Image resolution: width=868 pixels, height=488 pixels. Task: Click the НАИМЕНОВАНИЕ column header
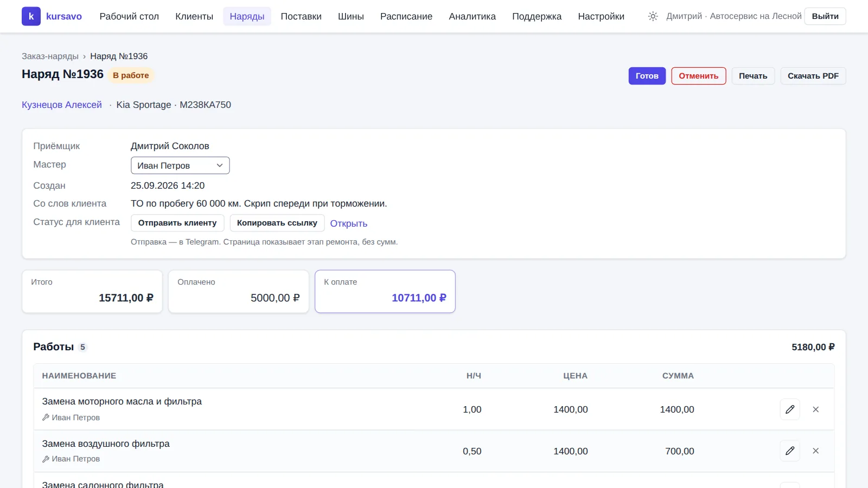(x=79, y=376)
